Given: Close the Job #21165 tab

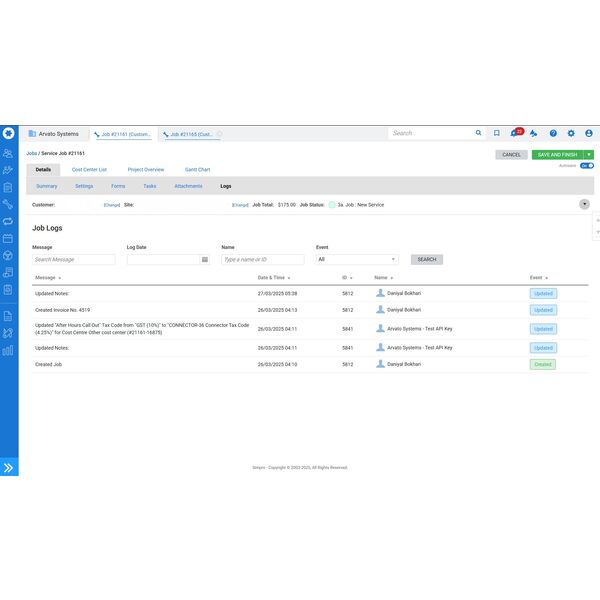Looking at the screenshot, I should click(220, 134).
